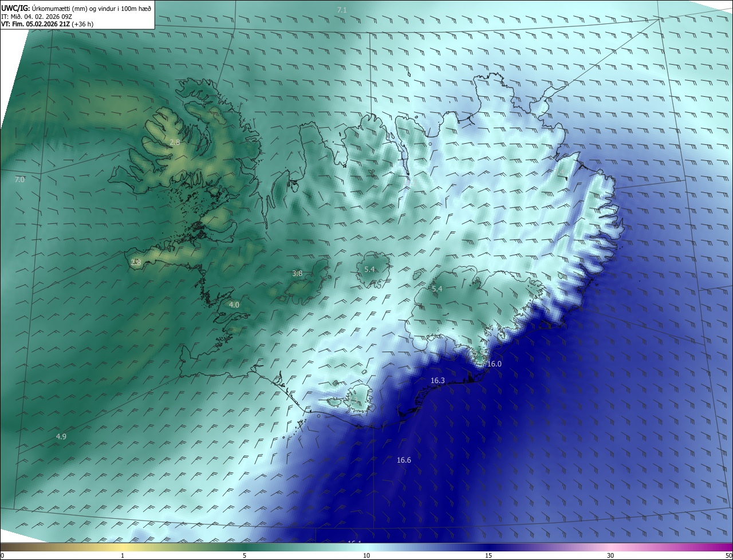Image resolution: width=733 pixels, height=560 pixels.
Task: Click the legend tick label 50
Action: click(x=728, y=556)
